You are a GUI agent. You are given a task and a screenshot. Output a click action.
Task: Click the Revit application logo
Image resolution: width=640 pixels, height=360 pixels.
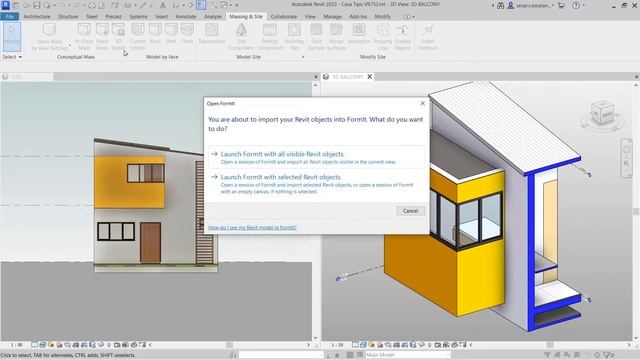6,5
